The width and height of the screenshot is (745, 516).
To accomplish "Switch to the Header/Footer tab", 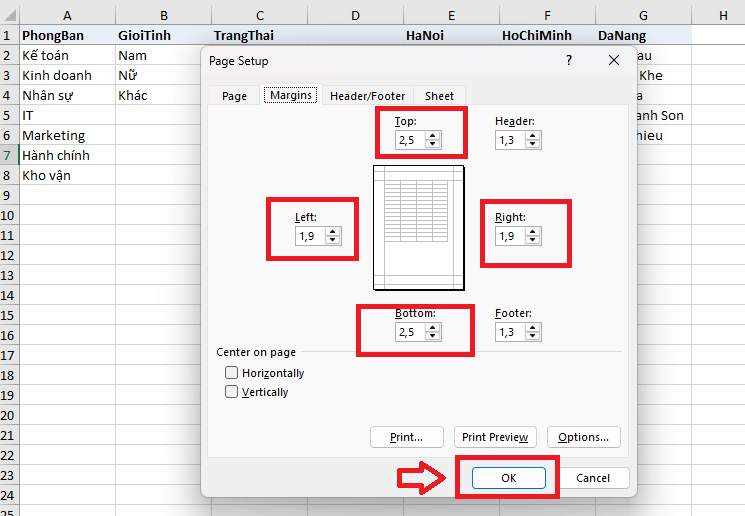I will (367, 96).
